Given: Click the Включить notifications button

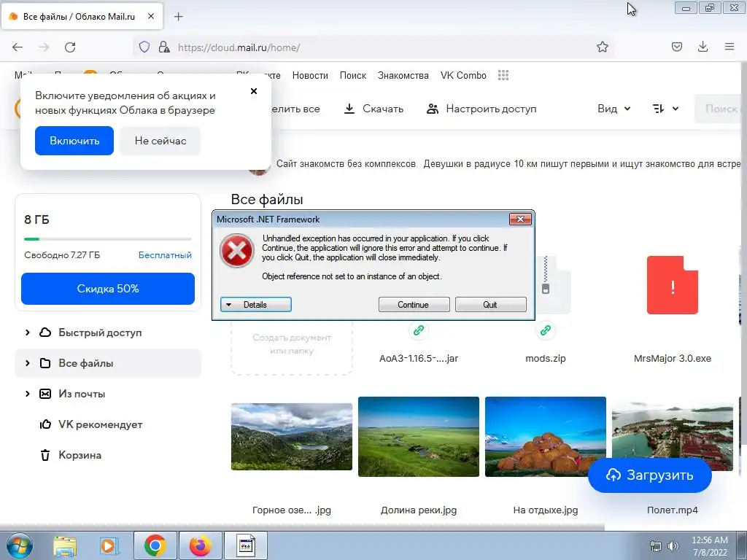Looking at the screenshot, I should (74, 141).
